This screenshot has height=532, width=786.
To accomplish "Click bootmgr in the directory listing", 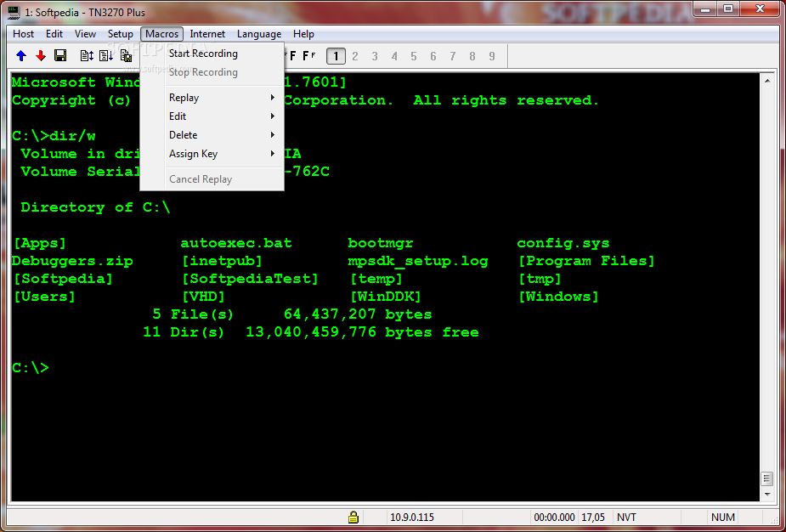I will [381, 244].
